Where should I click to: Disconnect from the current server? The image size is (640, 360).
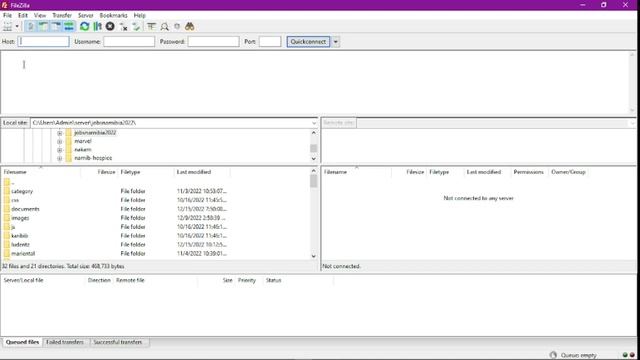123,27
